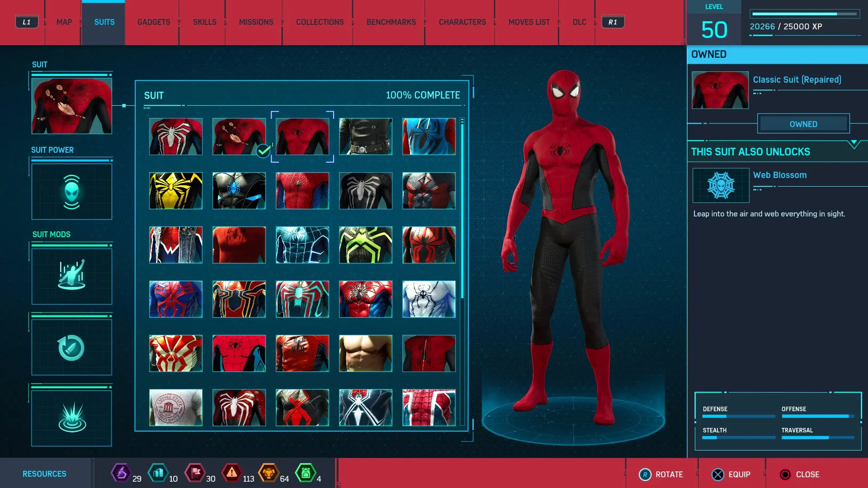Click the Web Blossom label
868x488 pixels.
click(779, 175)
